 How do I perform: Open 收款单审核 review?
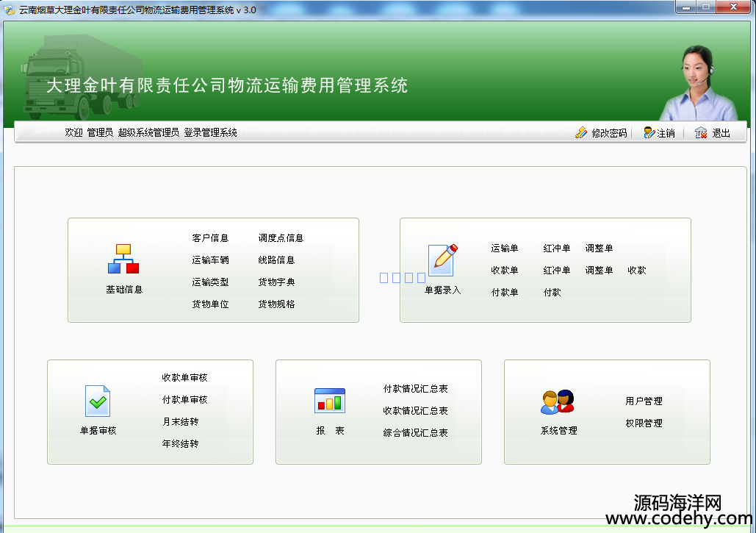[184, 378]
